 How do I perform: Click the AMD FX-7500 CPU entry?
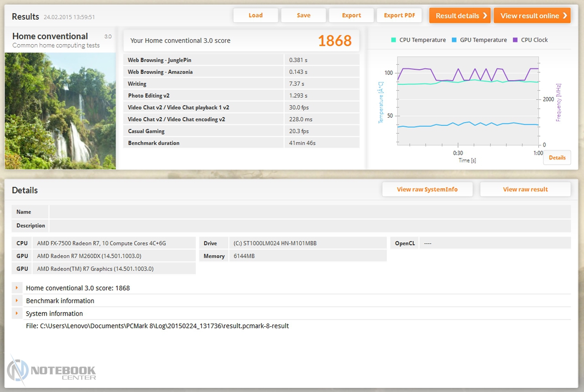(x=114, y=243)
